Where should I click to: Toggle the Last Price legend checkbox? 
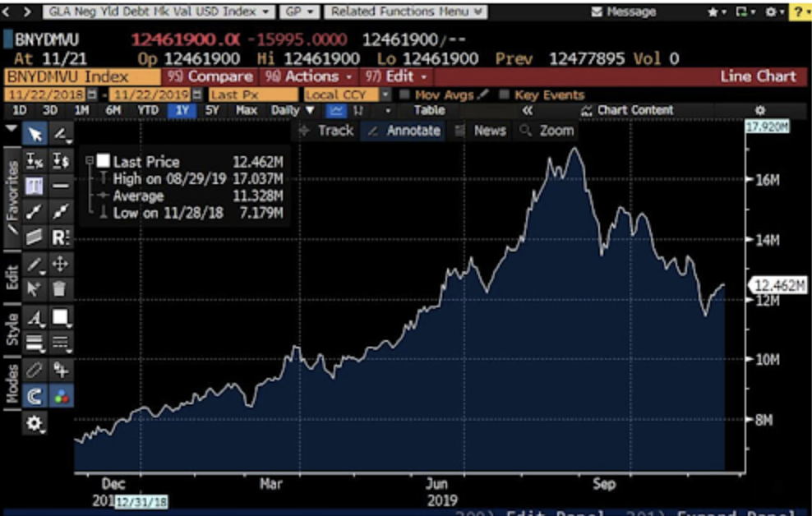pyautogui.click(x=103, y=162)
